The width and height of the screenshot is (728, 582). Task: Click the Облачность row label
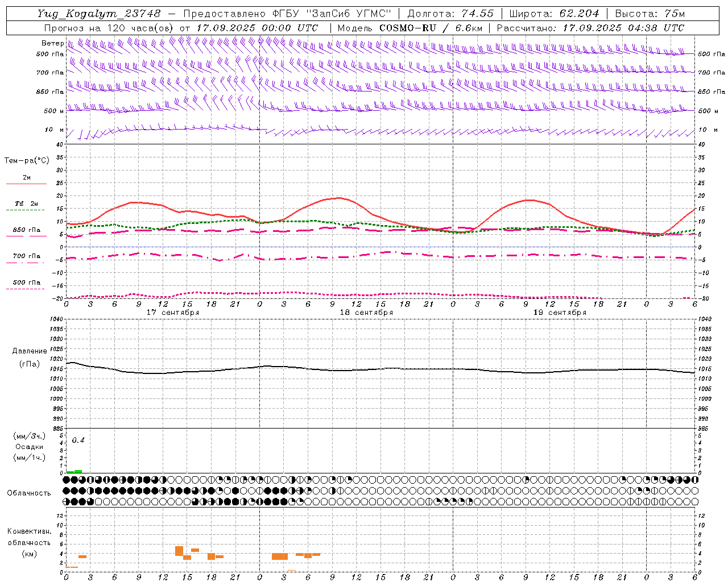point(29,493)
